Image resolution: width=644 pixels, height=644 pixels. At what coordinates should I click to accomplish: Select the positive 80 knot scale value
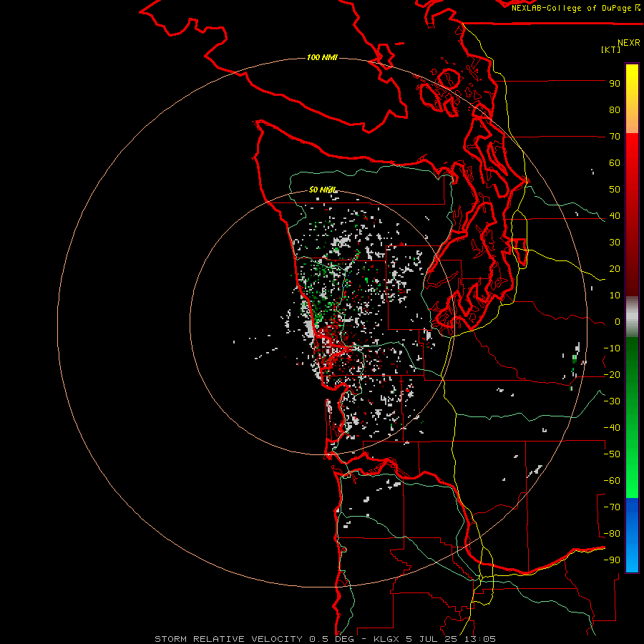pos(615,109)
